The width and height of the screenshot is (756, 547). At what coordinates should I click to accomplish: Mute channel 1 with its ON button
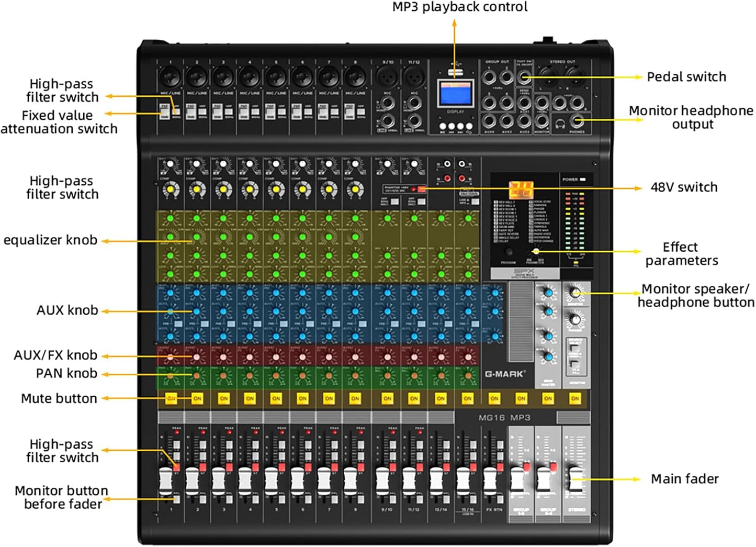pyautogui.click(x=171, y=398)
